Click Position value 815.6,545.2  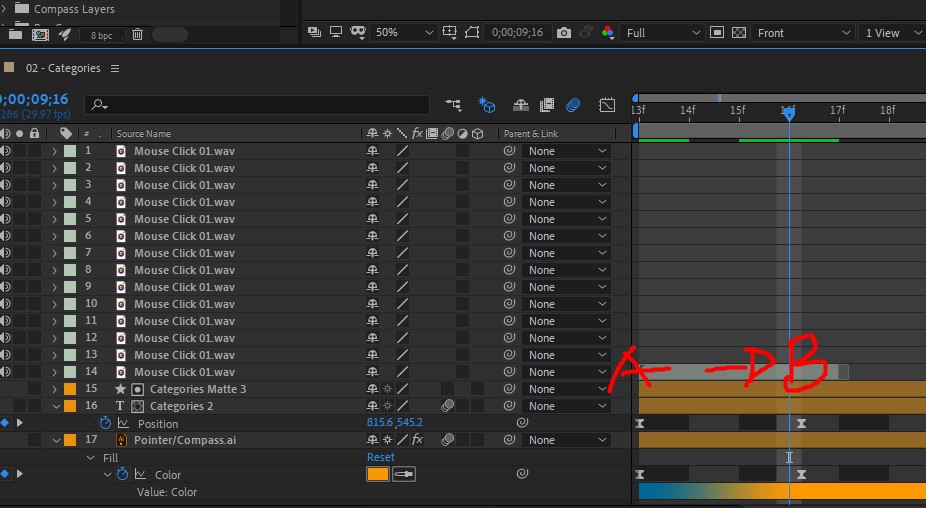pyautogui.click(x=394, y=422)
